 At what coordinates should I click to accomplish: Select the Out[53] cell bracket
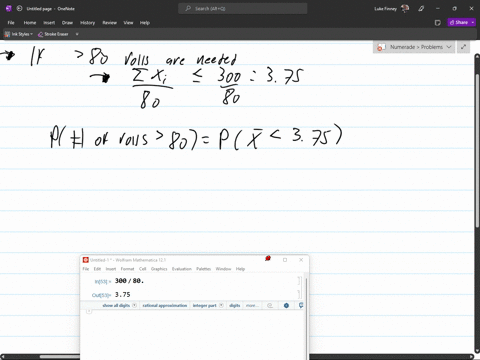pyautogui.click(x=299, y=294)
